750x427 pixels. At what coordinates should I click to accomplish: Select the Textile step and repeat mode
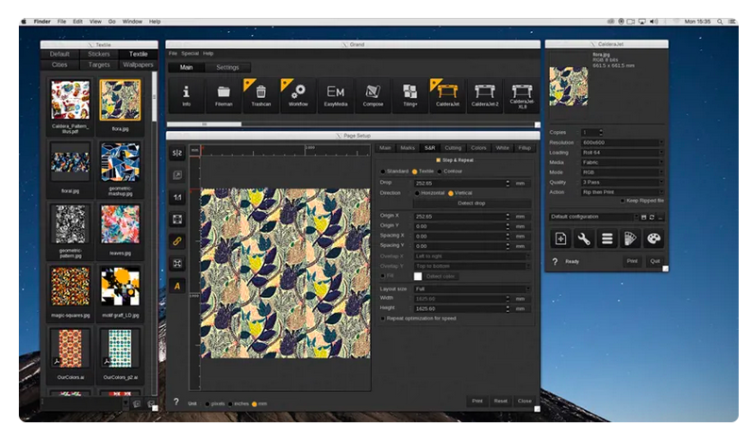pyautogui.click(x=415, y=171)
